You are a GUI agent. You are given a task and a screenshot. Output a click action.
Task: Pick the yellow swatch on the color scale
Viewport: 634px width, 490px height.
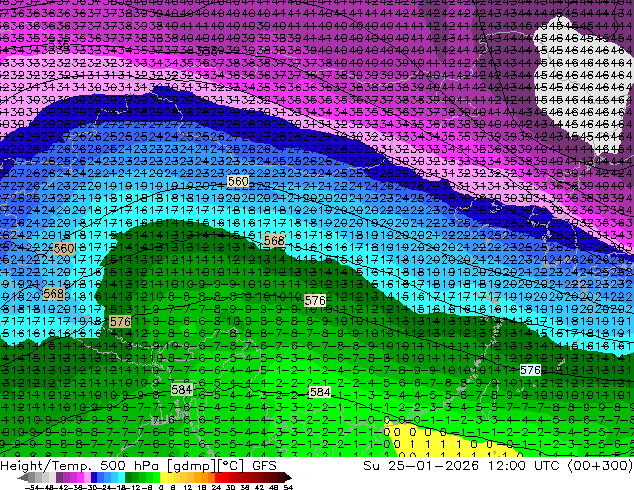[x=163, y=477]
